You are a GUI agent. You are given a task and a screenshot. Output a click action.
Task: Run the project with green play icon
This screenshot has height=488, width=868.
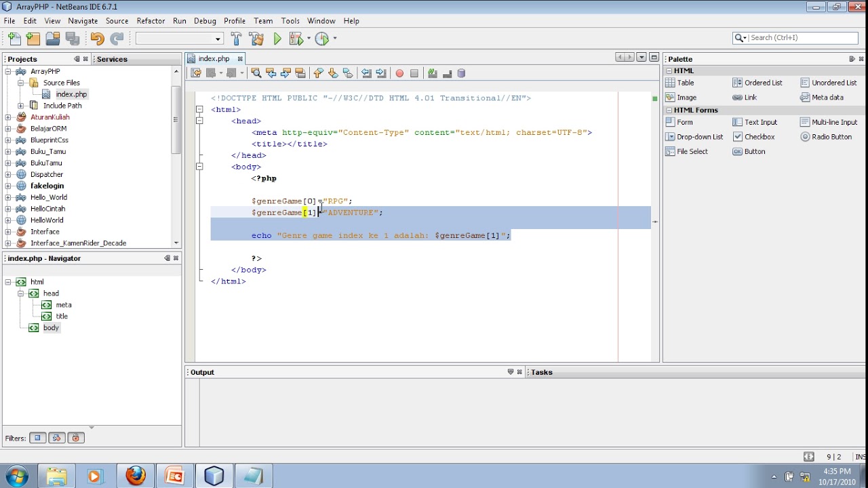pos(277,39)
